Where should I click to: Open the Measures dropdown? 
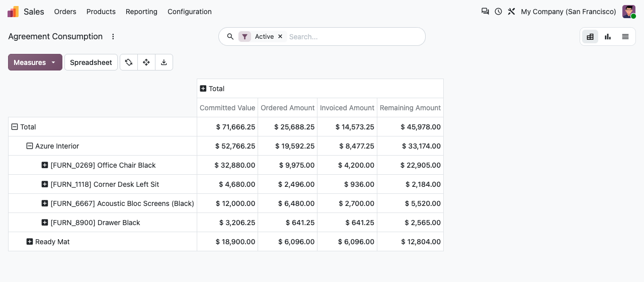click(x=35, y=62)
